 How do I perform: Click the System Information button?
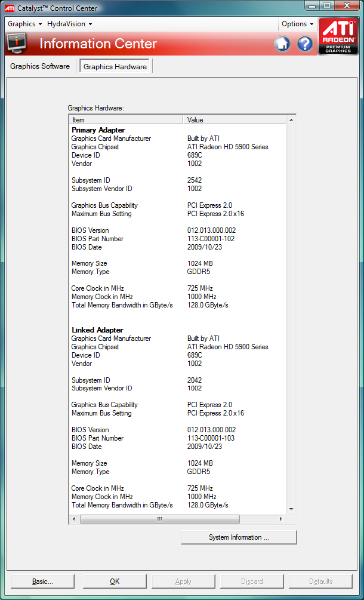[239, 537]
